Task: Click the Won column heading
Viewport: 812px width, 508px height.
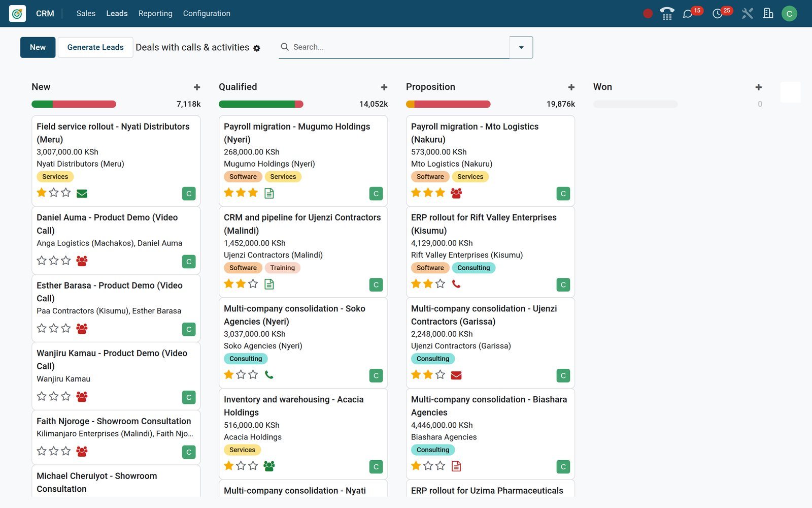Action: (x=602, y=87)
